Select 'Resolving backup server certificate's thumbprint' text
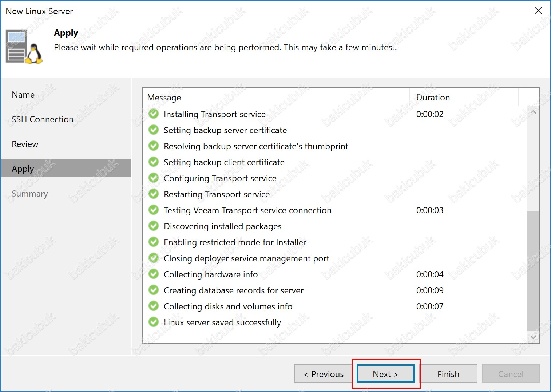The image size is (551, 392). (256, 146)
